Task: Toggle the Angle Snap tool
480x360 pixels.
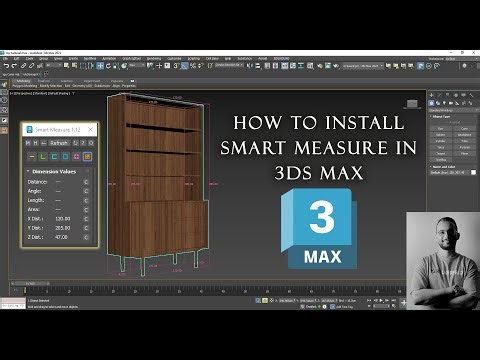Action: 184,66
